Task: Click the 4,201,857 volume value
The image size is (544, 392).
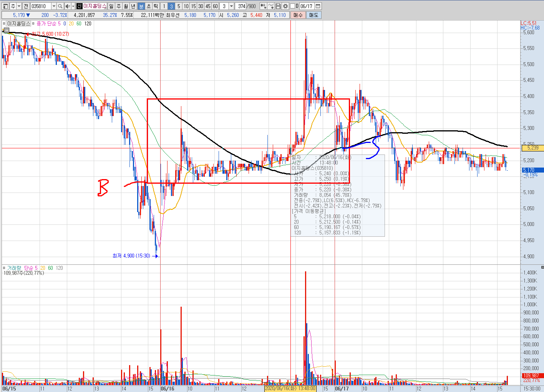Action: pyautogui.click(x=84, y=15)
